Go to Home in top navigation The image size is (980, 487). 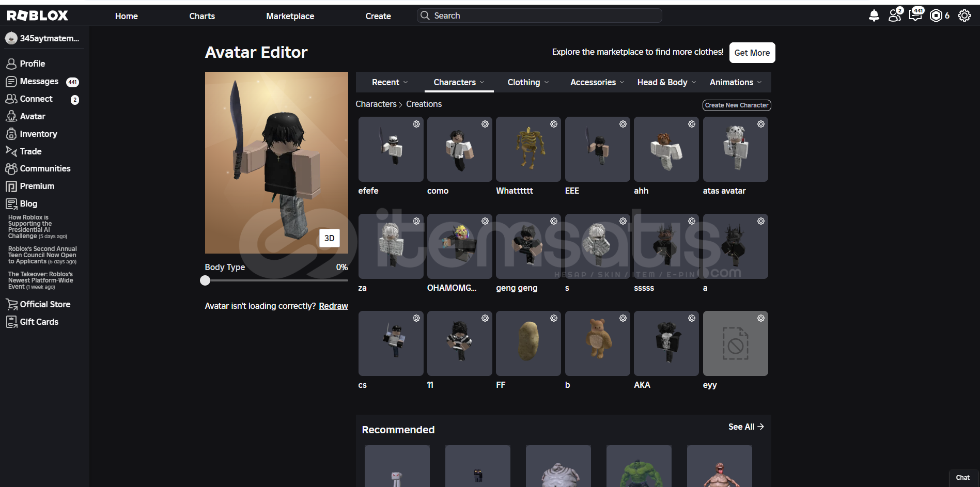point(127,16)
